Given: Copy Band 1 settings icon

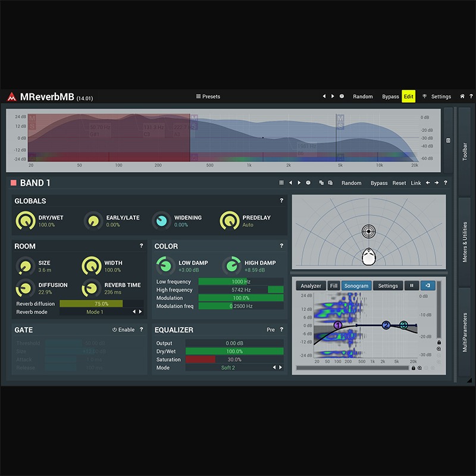Looking at the screenshot, I should pyautogui.click(x=321, y=183).
